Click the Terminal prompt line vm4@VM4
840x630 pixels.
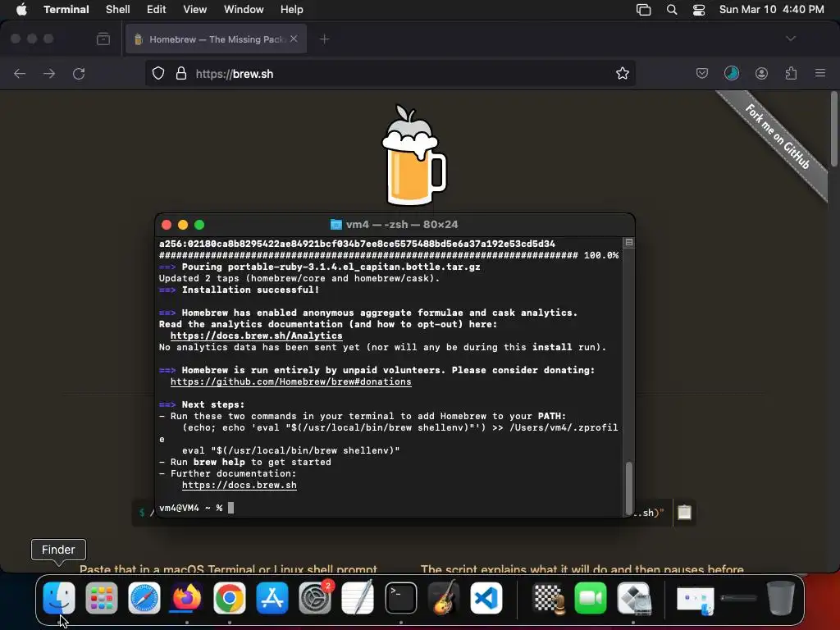point(196,508)
